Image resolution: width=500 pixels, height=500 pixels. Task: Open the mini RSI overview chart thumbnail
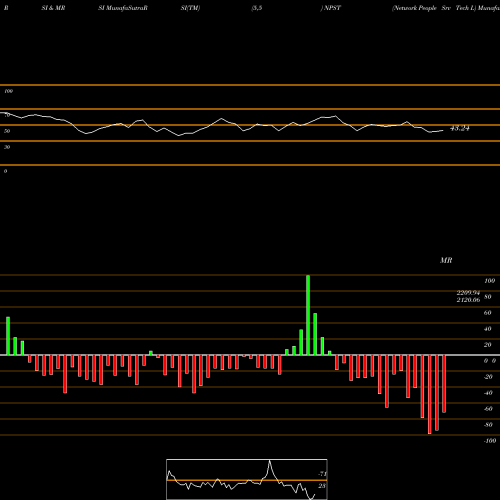[x=247, y=479]
